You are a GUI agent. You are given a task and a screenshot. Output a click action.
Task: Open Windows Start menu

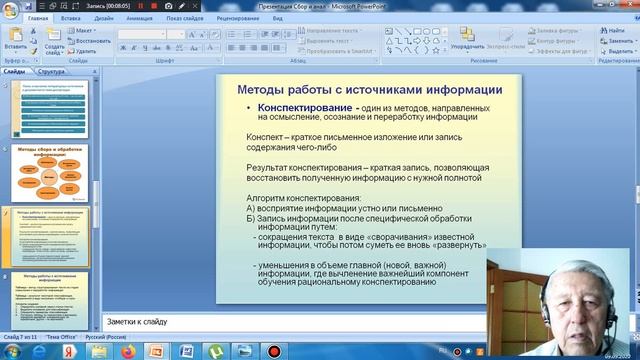coord(12,351)
